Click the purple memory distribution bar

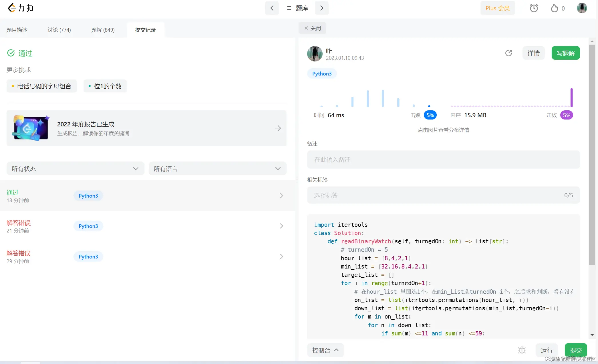pyautogui.click(x=571, y=97)
